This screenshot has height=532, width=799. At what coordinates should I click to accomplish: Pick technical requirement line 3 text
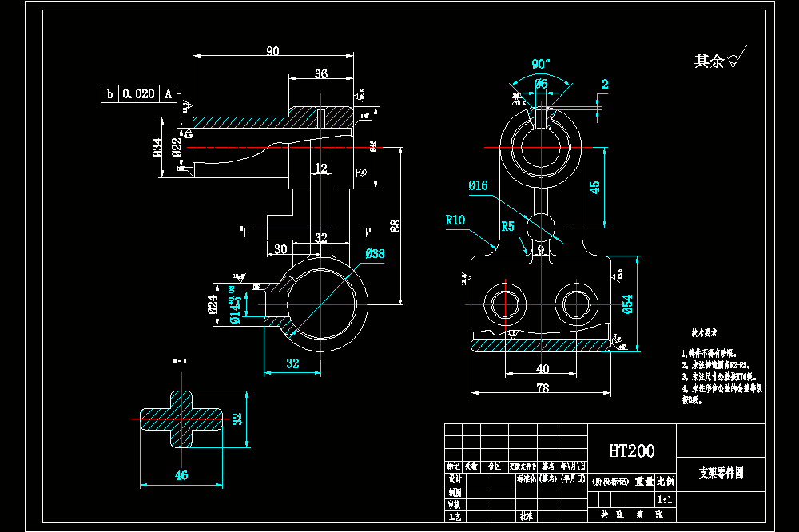(x=720, y=377)
